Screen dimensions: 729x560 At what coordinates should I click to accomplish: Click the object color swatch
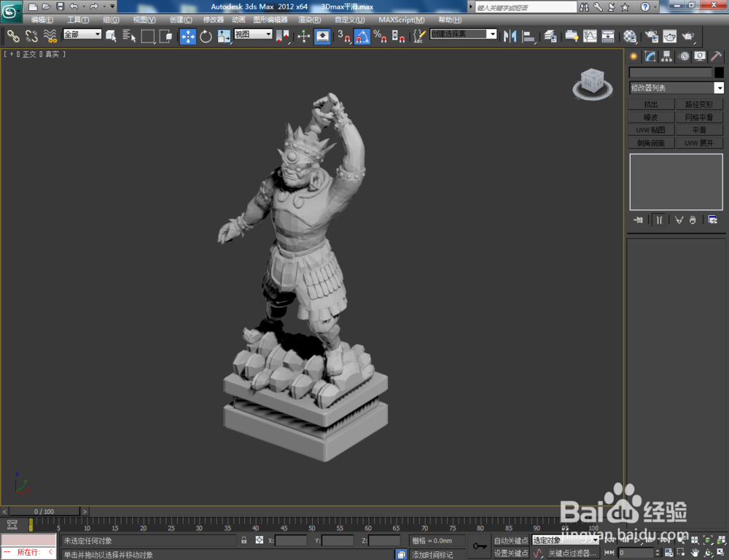[x=719, y=72]
